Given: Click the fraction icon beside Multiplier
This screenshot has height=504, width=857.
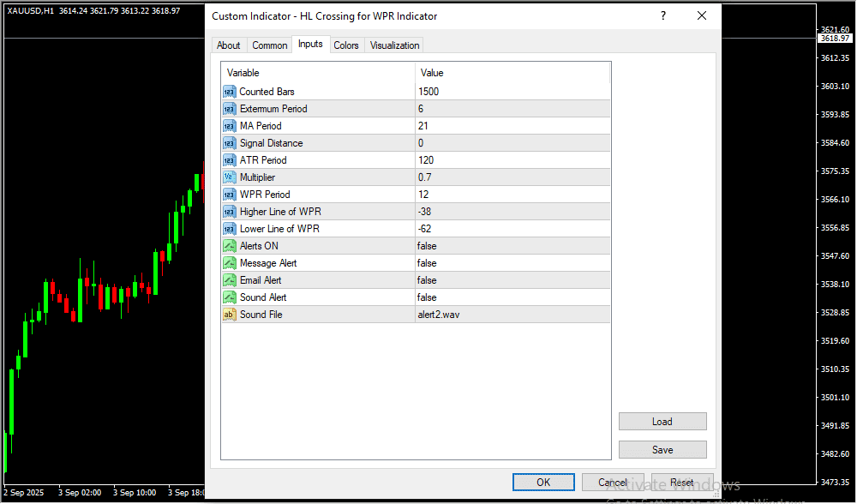Looking at the screenshot, I should click(x=229, y=177).
